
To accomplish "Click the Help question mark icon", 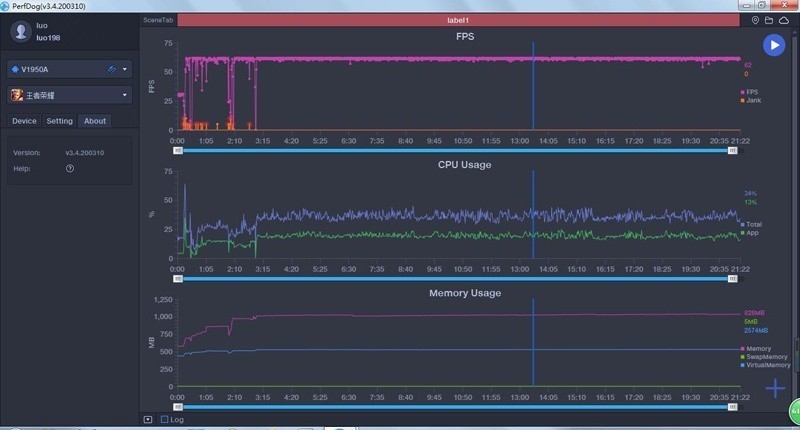I will click(70, 168).
